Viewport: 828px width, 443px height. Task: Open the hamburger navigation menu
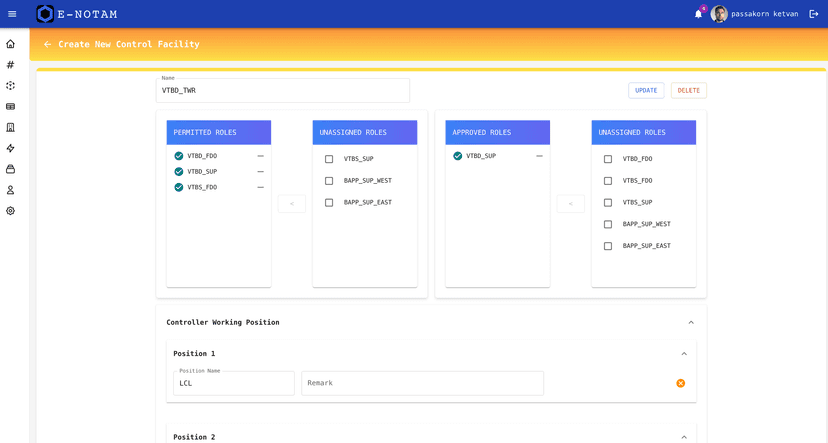(12, 14)
